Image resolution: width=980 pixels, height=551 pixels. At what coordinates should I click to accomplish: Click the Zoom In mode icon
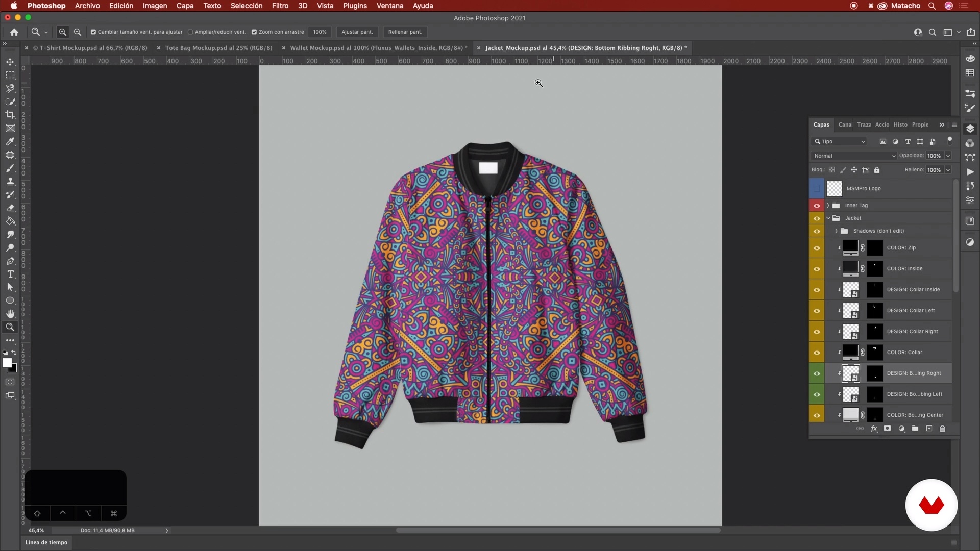tap(63, 32)
